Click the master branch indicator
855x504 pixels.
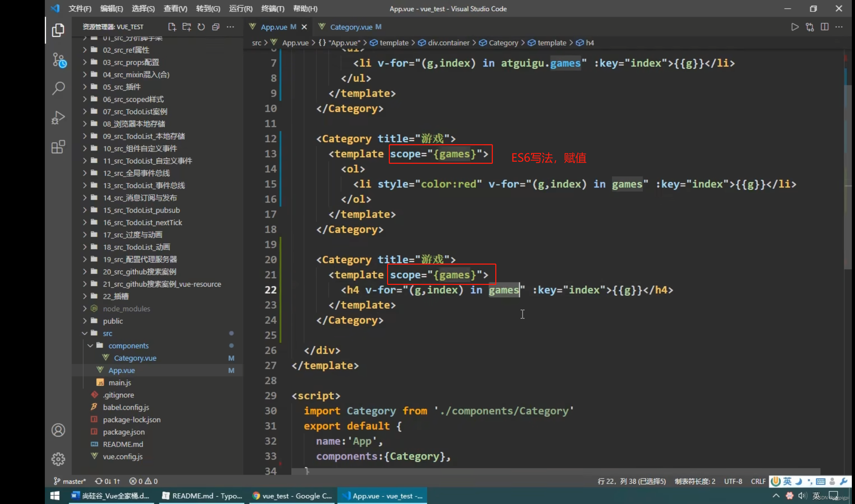70,481
